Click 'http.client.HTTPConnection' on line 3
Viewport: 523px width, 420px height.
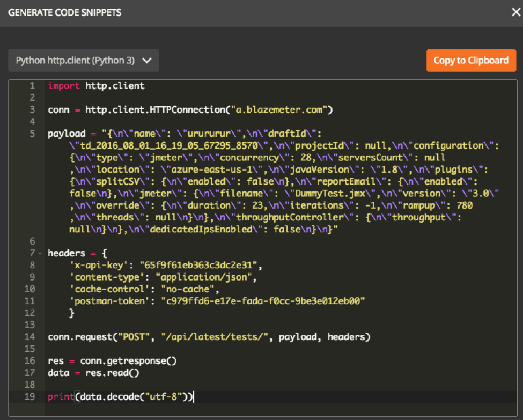point(156,110)
